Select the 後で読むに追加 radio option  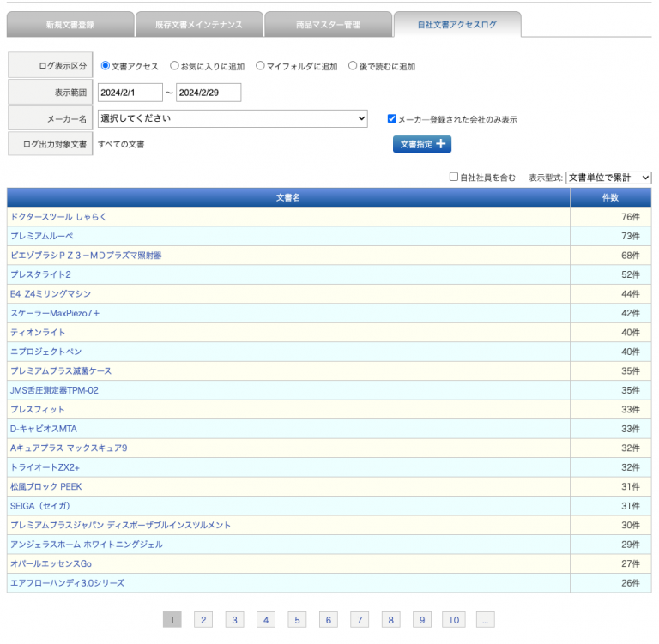coord(353,66)
